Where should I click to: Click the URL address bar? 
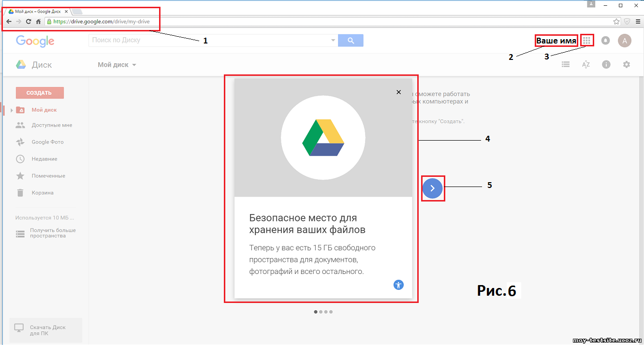click(x=333, y=21)
